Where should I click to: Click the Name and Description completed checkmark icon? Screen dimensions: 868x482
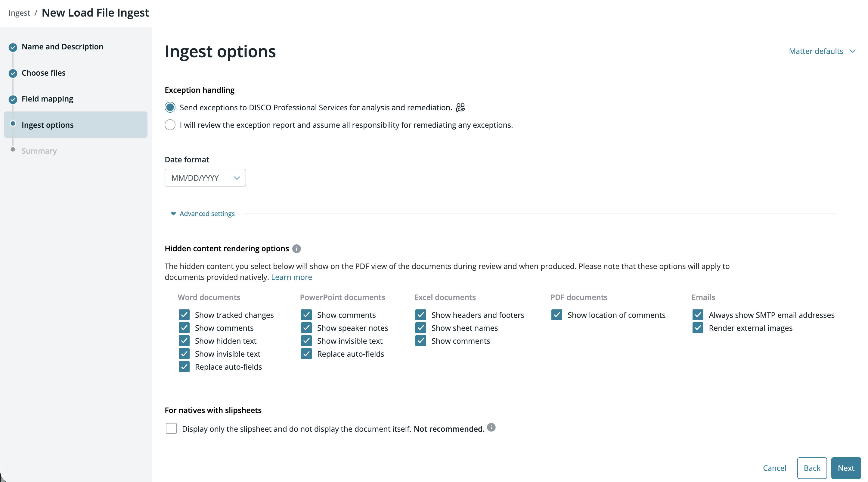pos(13,47)
